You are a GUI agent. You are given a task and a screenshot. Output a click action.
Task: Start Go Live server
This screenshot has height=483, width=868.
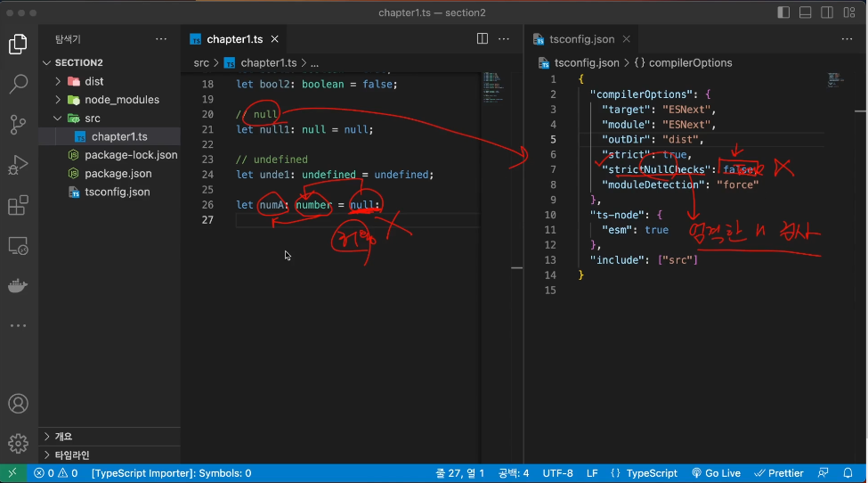(x=717, y=473)
